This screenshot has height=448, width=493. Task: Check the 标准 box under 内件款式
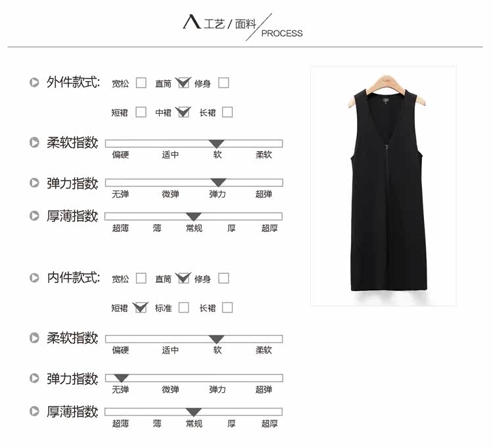pos(183,307)
